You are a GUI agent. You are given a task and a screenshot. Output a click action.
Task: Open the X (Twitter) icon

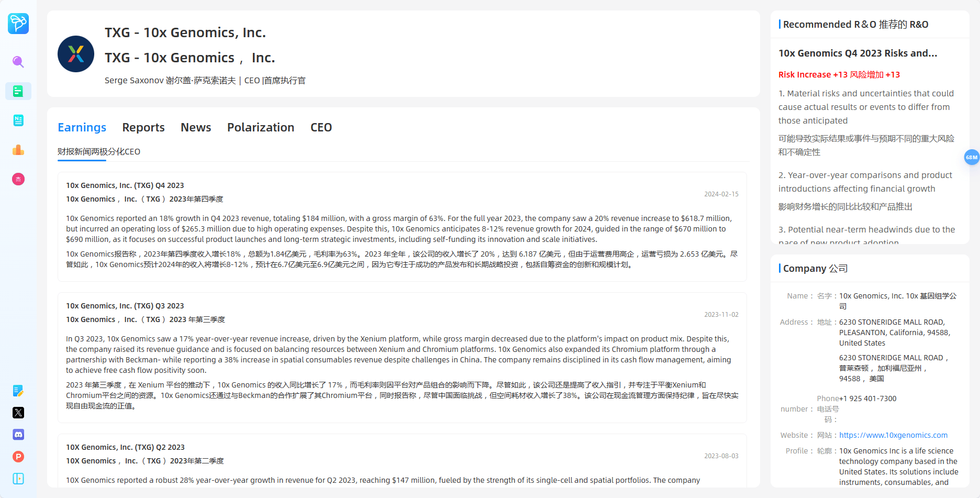[18, 413]
